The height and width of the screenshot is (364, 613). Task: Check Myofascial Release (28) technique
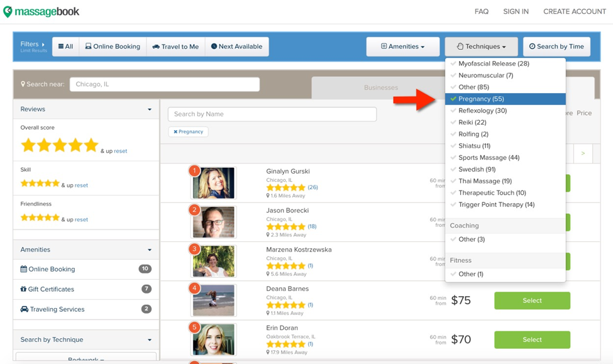(505, 63)
